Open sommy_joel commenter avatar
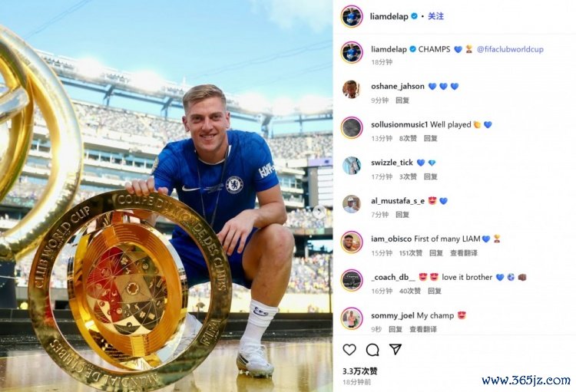 [352, 318]
